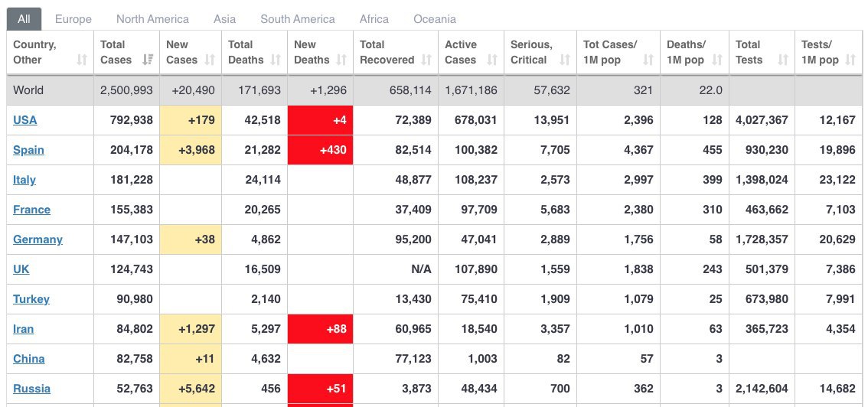868x407 pixels.
Task: Click Italy tests per million 23,122
Action: pos(837,180)
